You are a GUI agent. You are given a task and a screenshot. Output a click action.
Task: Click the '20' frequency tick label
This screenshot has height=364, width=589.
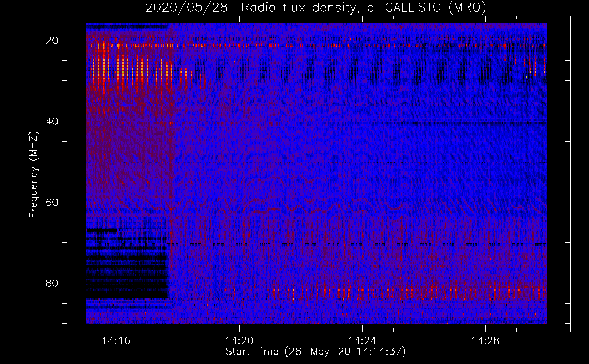[x=52, y=40]
